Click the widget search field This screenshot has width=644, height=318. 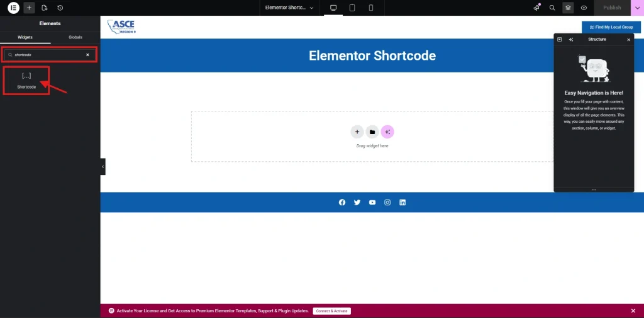50,55
